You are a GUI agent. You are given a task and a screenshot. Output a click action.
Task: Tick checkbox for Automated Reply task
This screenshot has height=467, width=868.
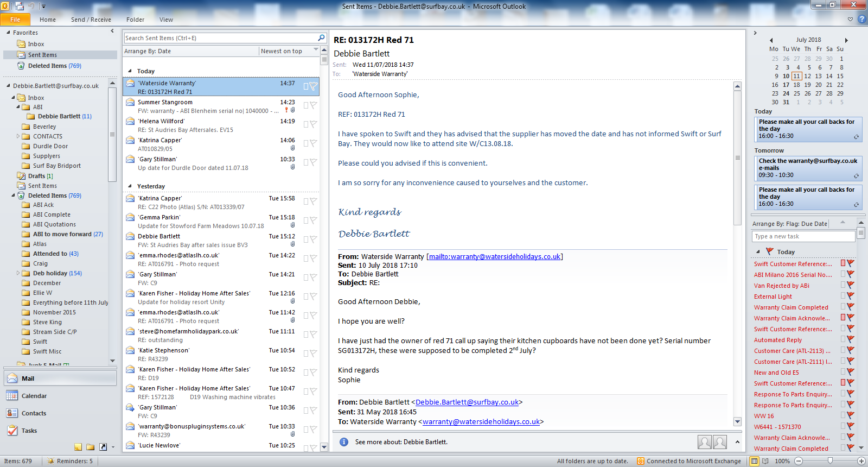click(843, 339)
